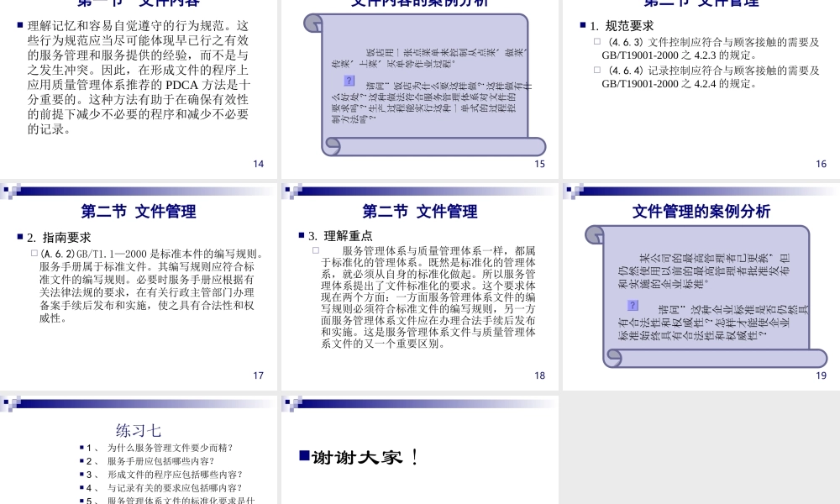
Task: Expand the bottom scroll curl on slide 19
Action: coord(612,357)
